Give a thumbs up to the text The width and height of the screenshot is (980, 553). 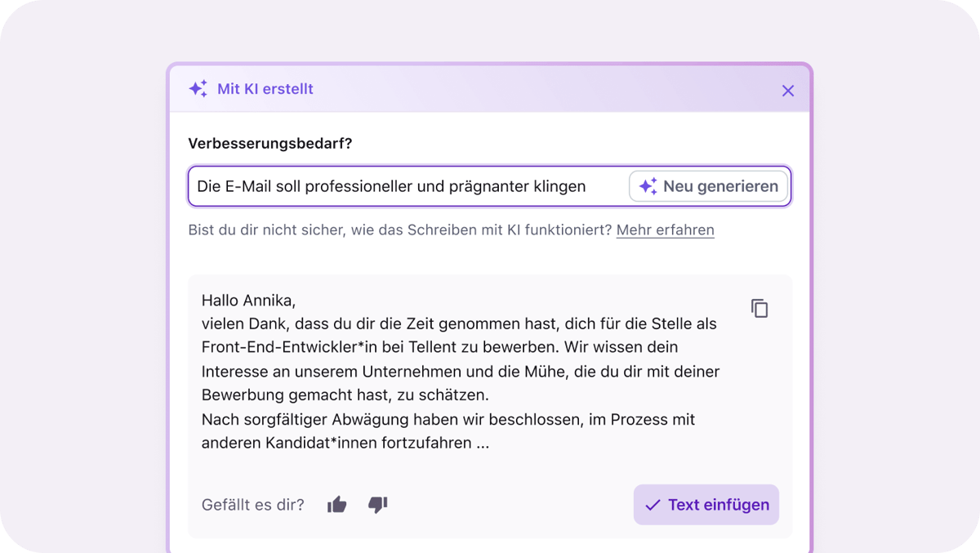coord(336,505)
